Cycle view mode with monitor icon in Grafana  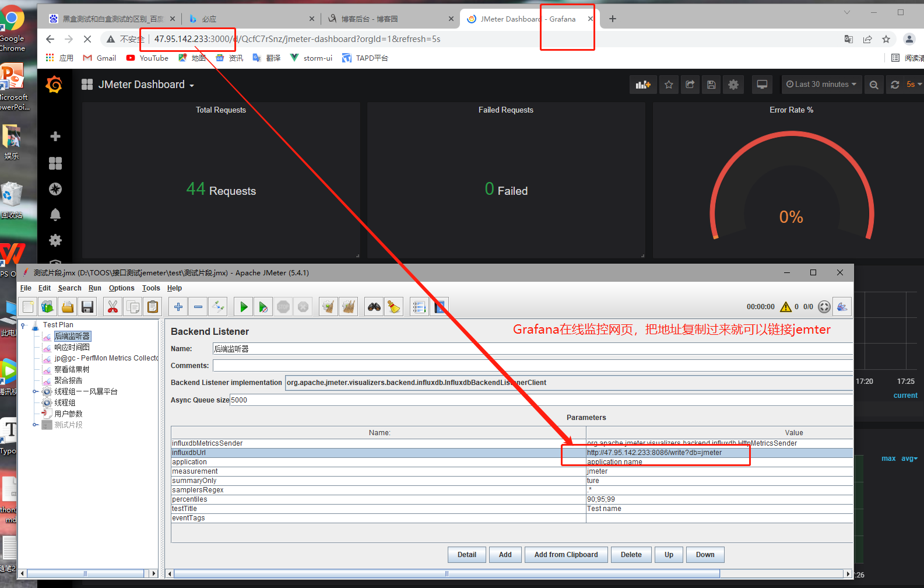coord(762,85)
